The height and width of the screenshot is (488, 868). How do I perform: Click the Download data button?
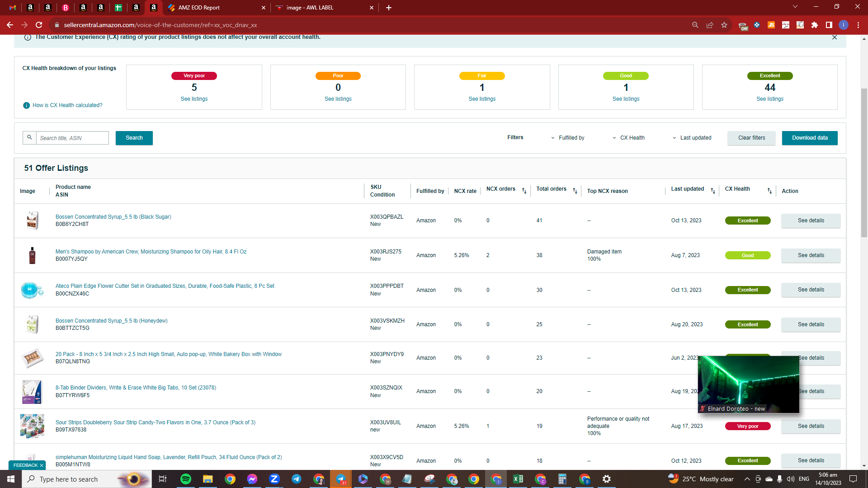click(810, 138)
